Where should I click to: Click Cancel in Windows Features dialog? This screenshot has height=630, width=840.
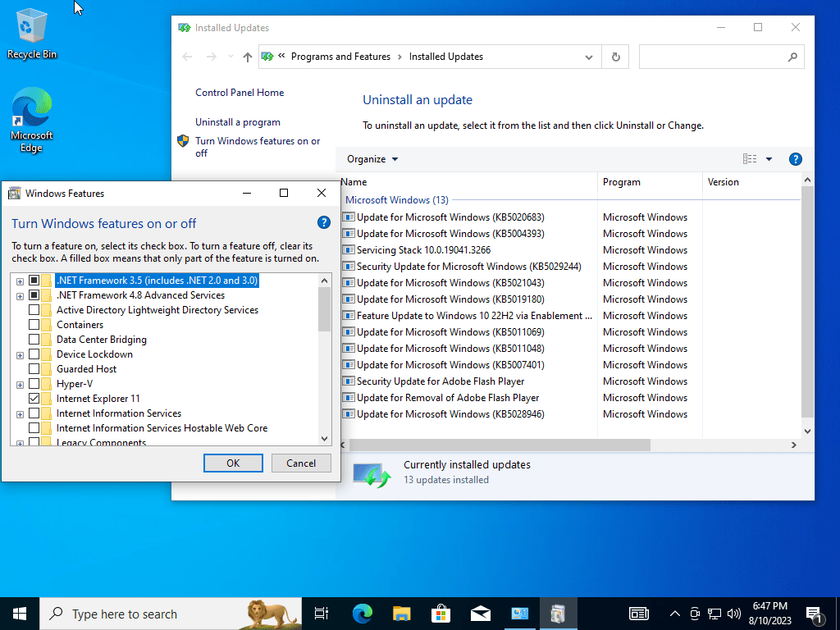coord(301,463)
